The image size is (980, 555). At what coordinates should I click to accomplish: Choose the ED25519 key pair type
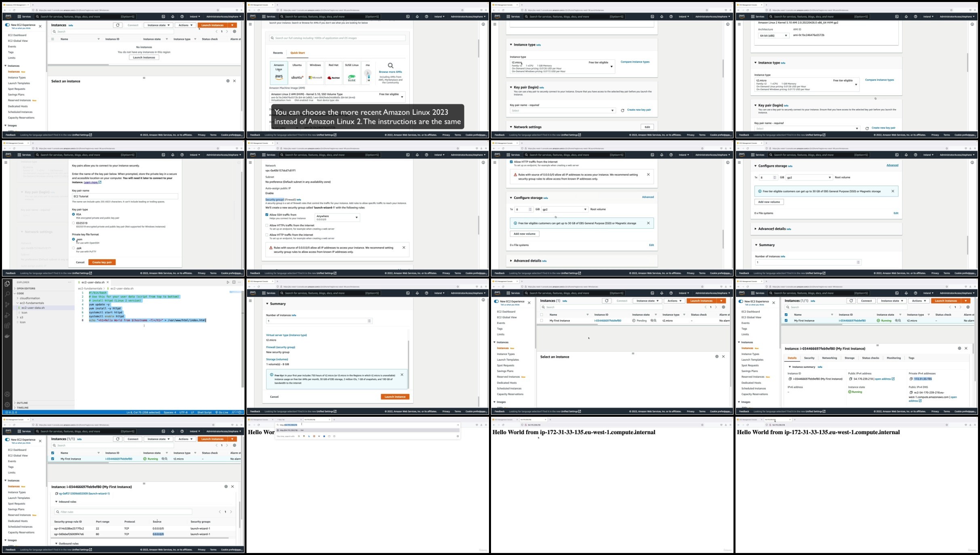pyautogui.click(x=73, y=223)
